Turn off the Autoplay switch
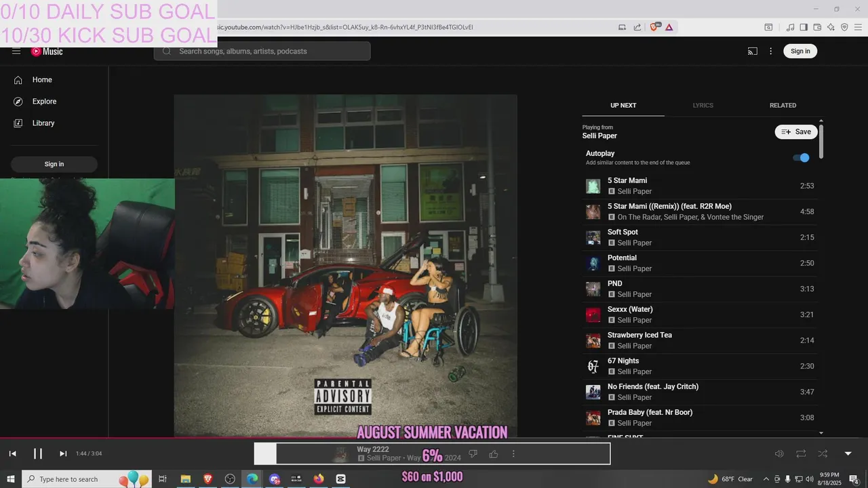The height and width of the screenshot is (488, 868). [x=801, y=158]
